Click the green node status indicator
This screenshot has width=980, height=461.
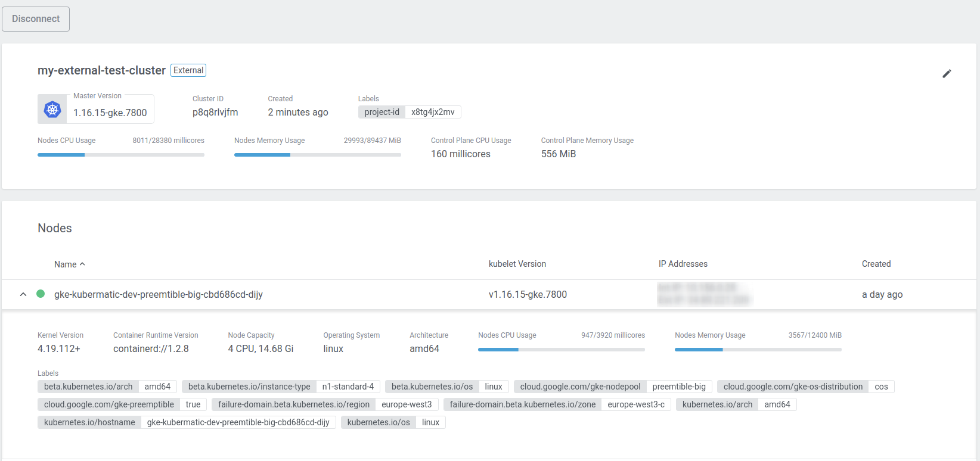click(x=41, y=294)
